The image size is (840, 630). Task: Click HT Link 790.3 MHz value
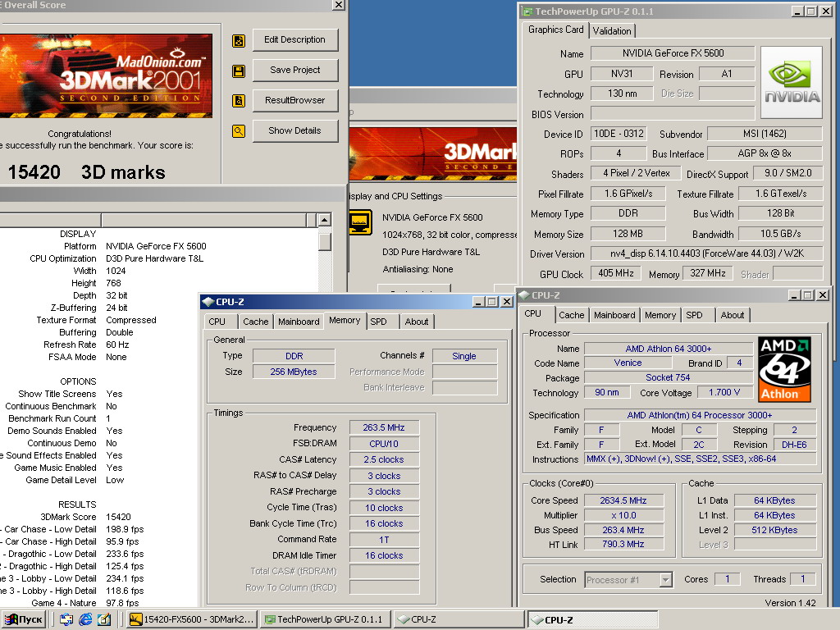tap(623, 544)
